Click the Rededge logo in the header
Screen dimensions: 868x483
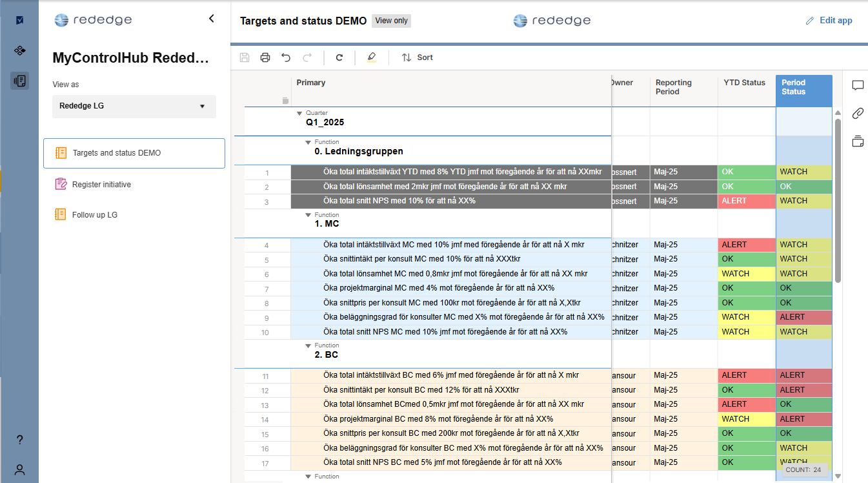[552, 21]
